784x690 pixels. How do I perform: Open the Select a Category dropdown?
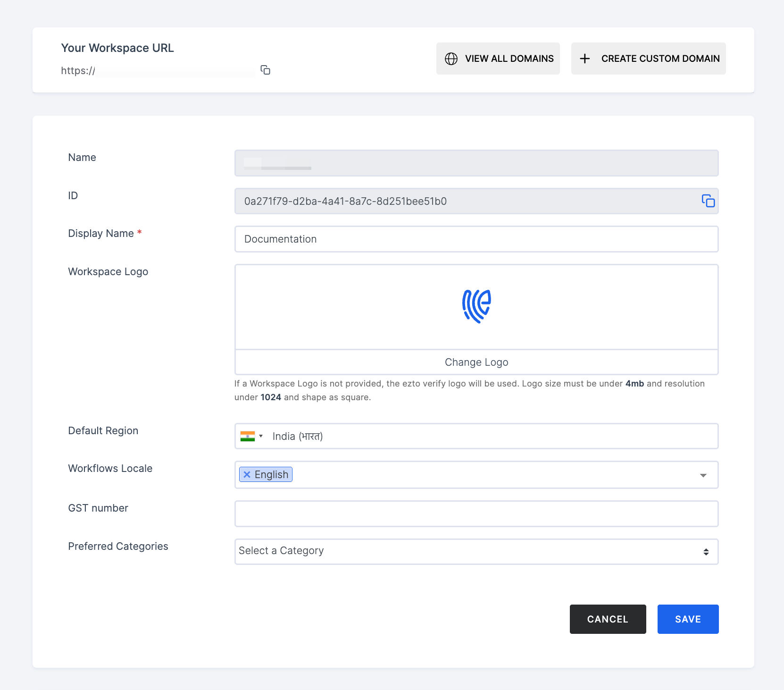pos(476,552)
